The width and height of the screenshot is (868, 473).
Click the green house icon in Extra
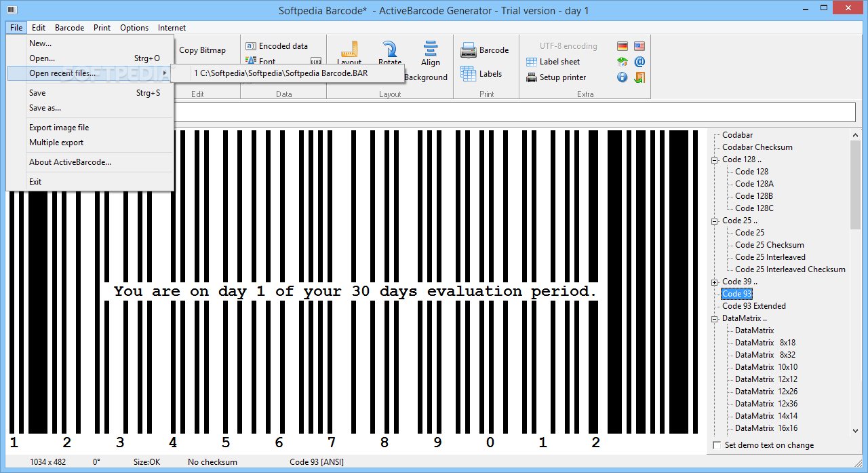pyautogui.click(x=623, y=62)
